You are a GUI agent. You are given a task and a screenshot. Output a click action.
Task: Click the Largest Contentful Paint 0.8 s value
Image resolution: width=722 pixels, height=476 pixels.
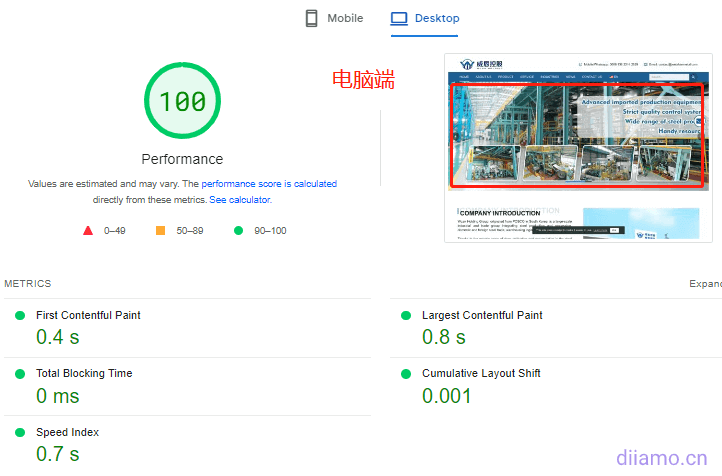(443, 337)
